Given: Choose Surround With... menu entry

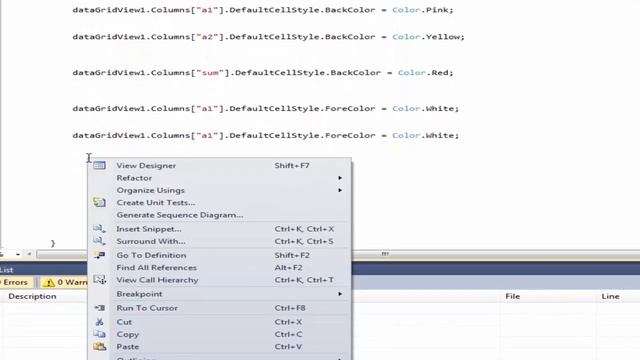Looking at the screenshot, I should 219,241.
